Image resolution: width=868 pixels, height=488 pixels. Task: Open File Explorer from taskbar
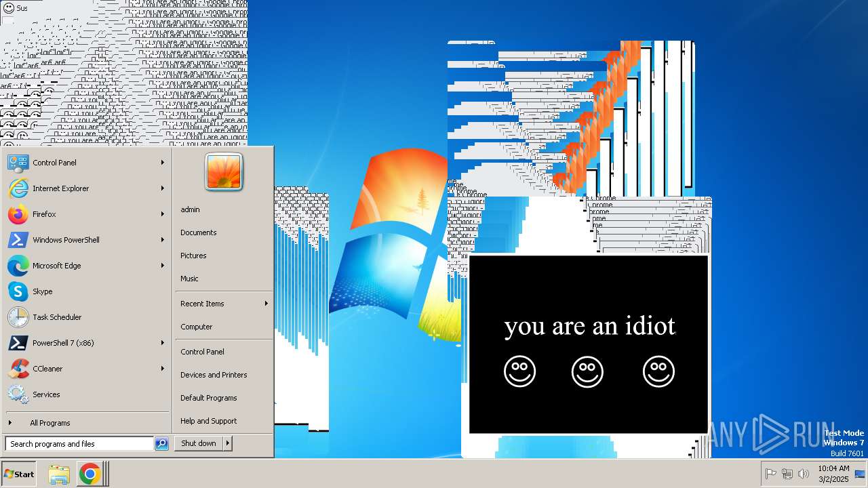coord(59,474)
